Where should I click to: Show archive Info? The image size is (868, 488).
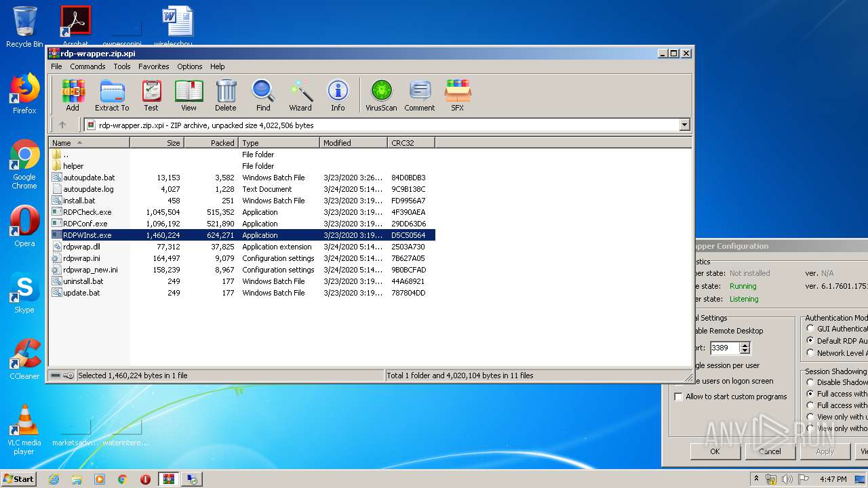338,96
